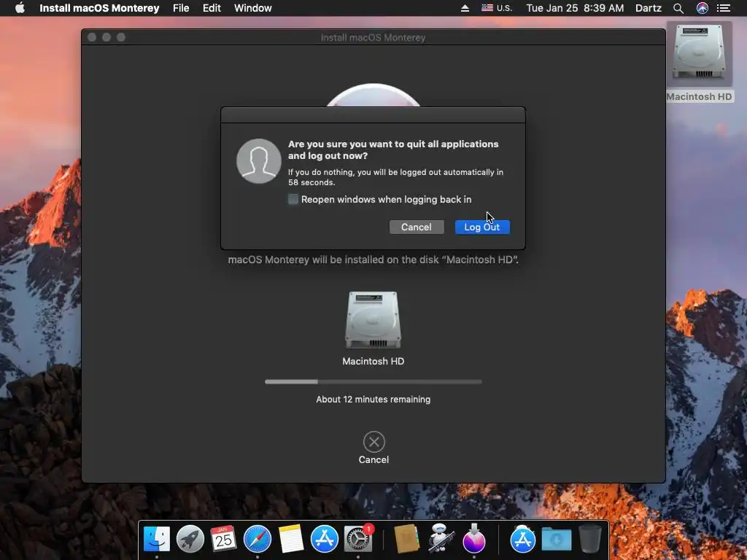Screen dimensions: 747x560
Task: Open the brown Contacts book in Dock
Action: 406,539
